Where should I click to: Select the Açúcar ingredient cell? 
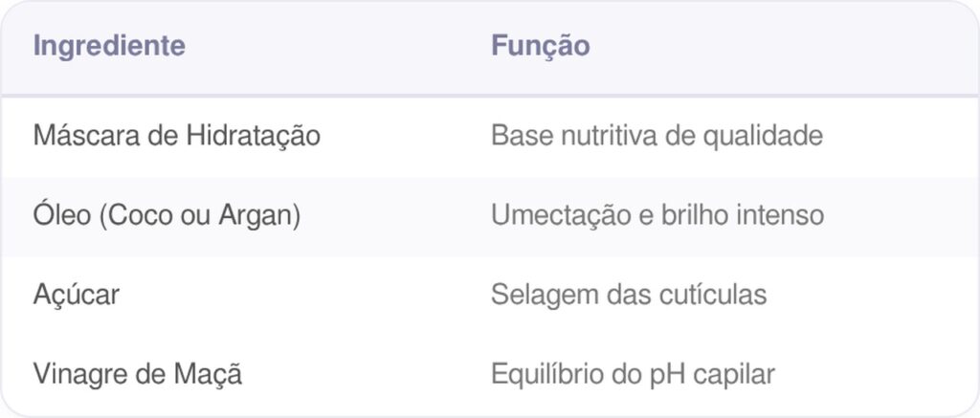tap(77, 295)
